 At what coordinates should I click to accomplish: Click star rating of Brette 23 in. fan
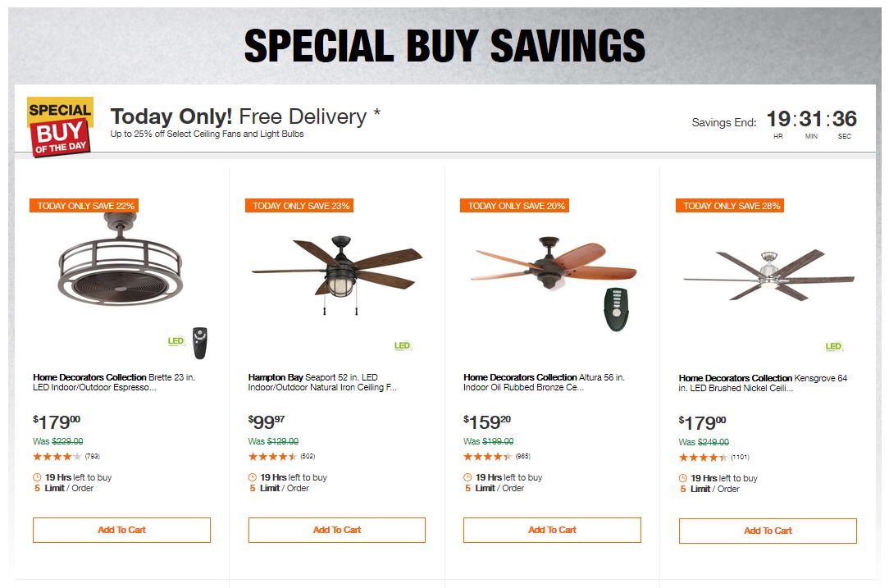point(57,456)
